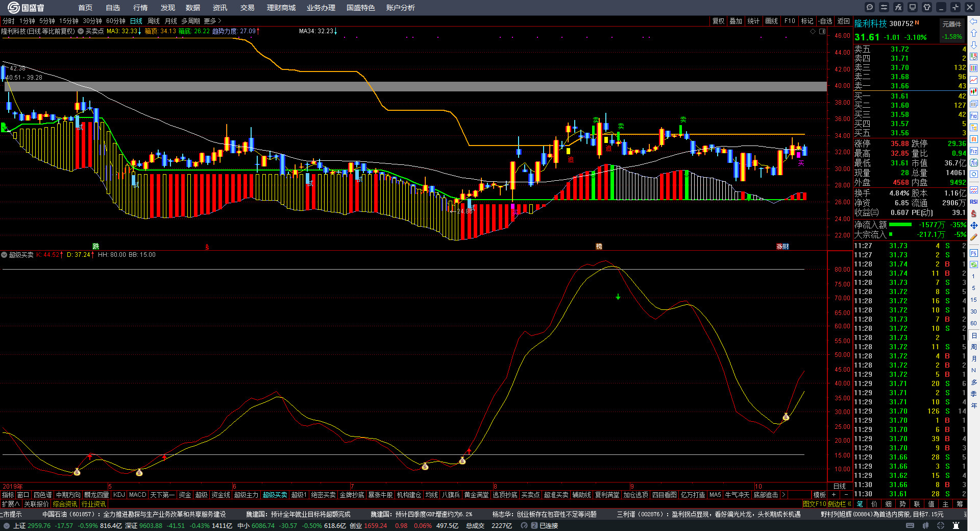Viewport: 980px width, 531px height.
Task: Click the 大宗流入 flow bar
Action: [891, 234]
